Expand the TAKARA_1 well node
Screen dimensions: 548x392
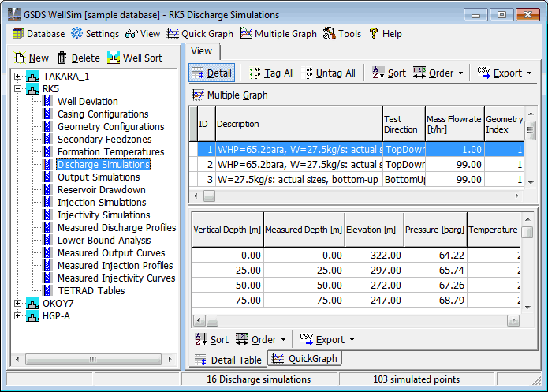point(17,76)
